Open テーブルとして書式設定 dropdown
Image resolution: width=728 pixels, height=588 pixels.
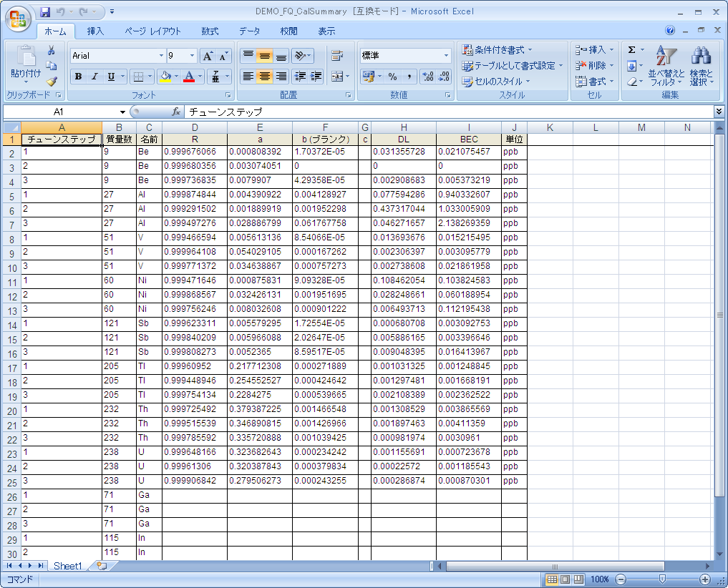[x=513, y=65]
